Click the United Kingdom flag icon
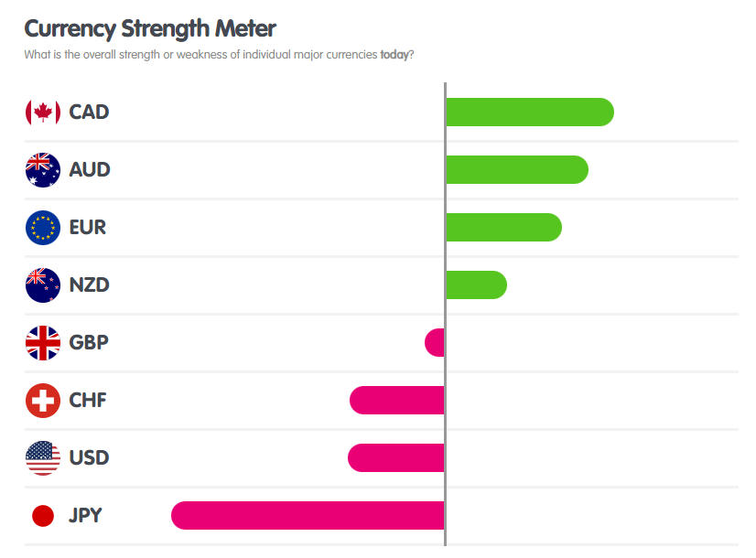 [x=43, y=343]
